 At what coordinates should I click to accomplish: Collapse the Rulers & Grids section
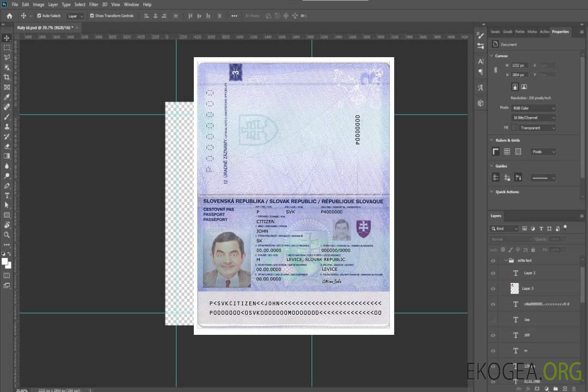(492, 140)
